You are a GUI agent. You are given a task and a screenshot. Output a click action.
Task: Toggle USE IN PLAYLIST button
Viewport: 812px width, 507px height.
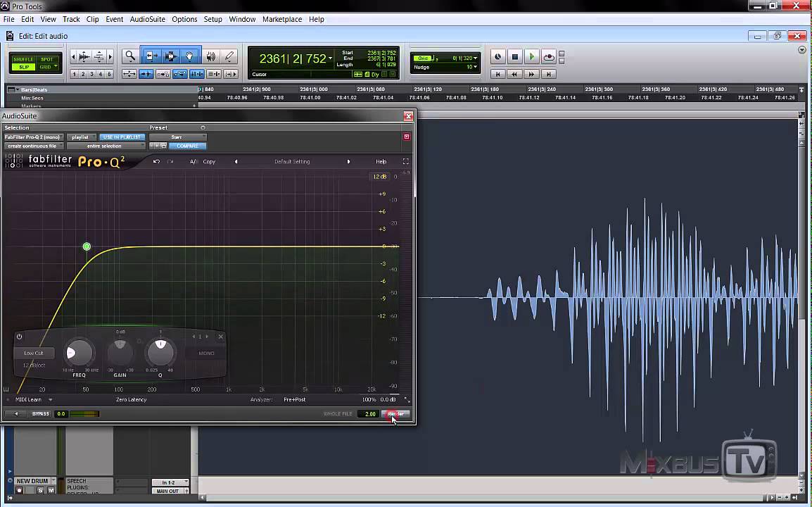coord(122,137)
